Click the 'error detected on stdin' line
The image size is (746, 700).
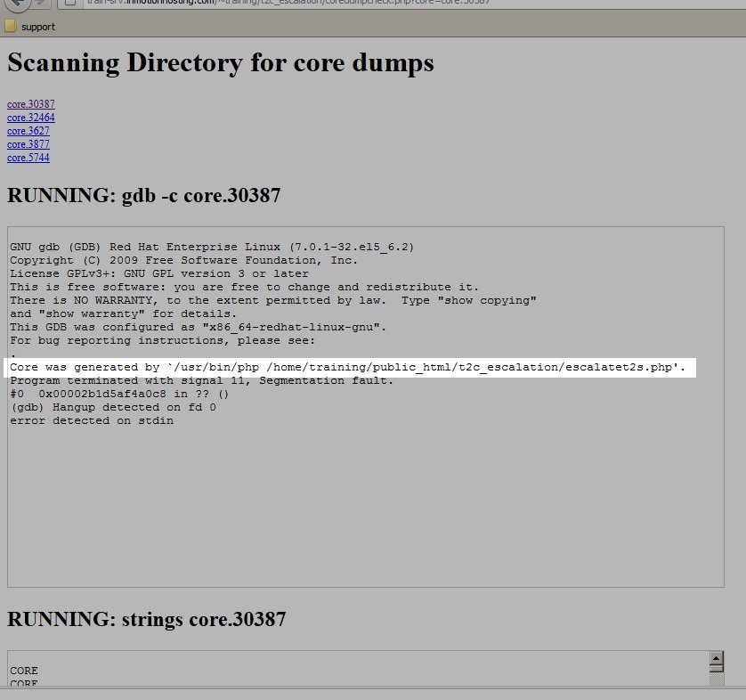[x=92, y=420]
